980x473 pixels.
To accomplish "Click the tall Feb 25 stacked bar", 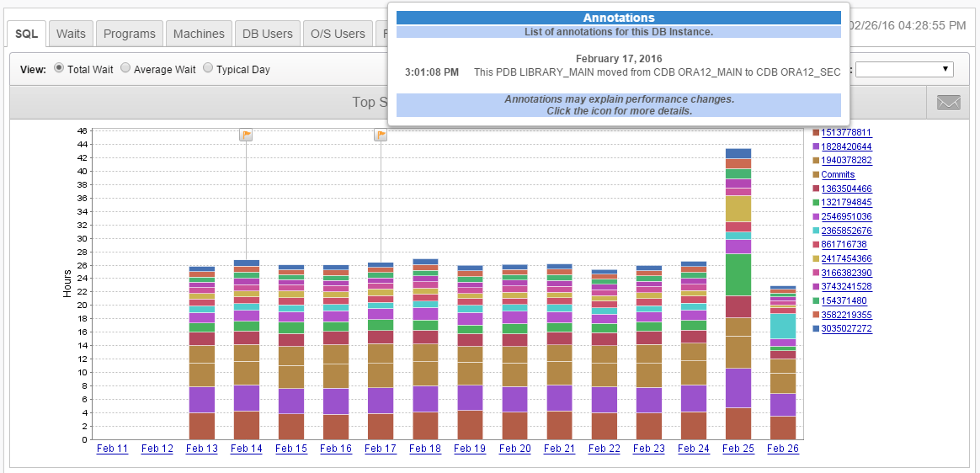I will pyautogui.click(x=738, y=294).
